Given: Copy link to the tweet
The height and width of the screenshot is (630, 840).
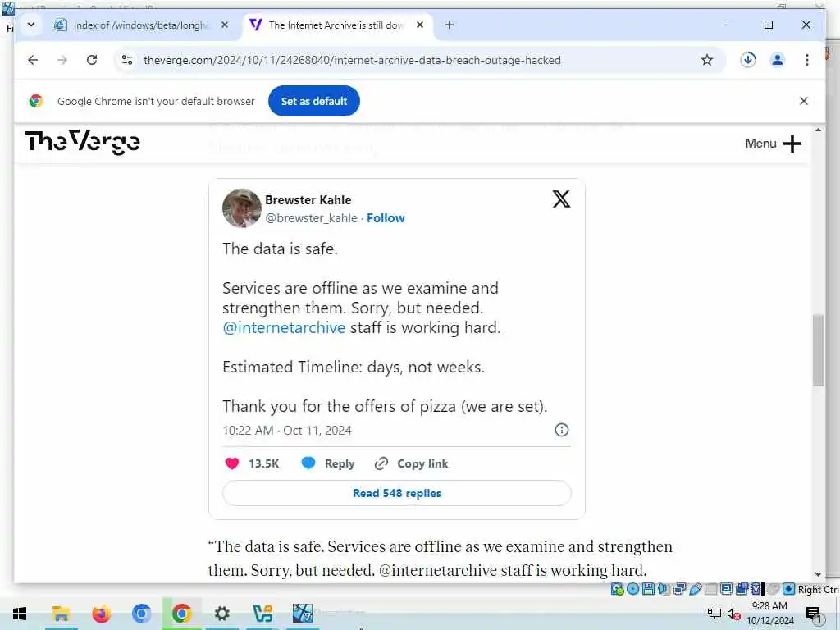Looking at the screenshot, I should click(x=412, y=463).
